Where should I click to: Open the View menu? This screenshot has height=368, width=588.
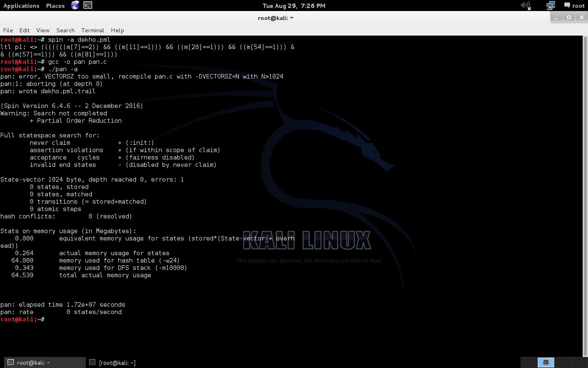pyautogui.click(x=43, y=30)
